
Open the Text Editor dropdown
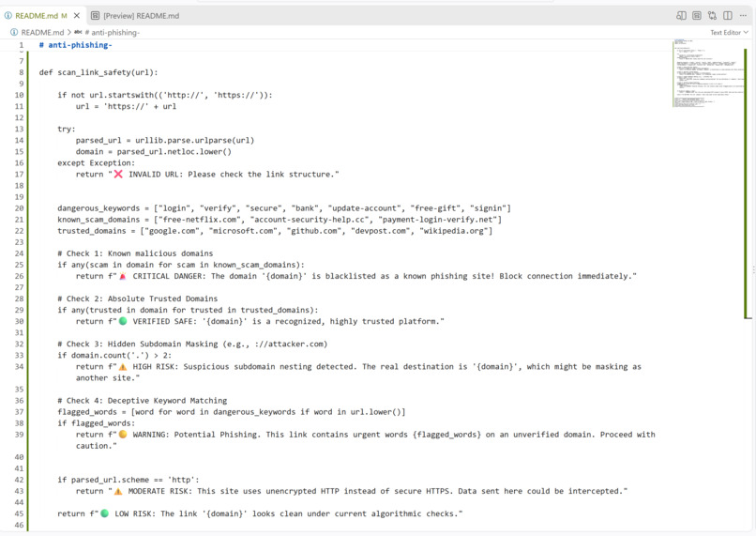tap(729, 33)
